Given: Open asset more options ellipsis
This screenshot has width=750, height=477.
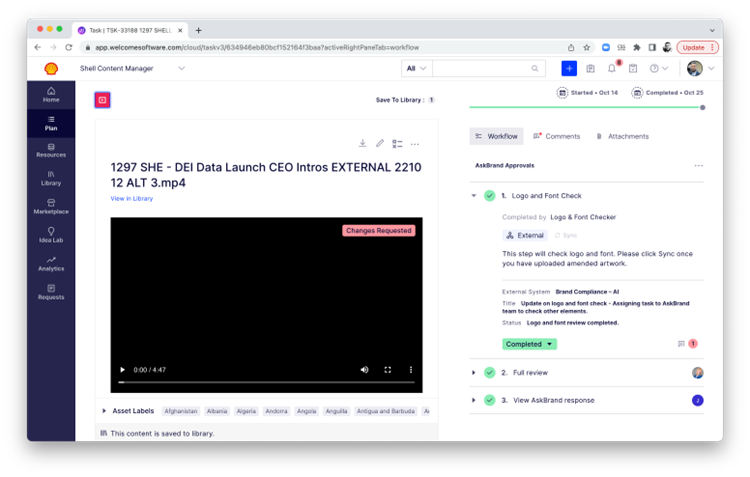Looking at the screenshot, I should point(415,144).
